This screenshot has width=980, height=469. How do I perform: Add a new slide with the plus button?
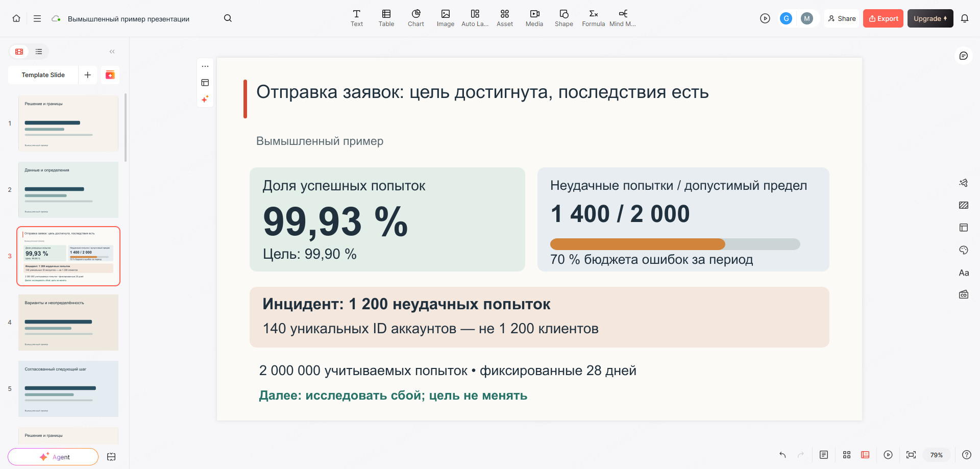[x=88, y=75]
